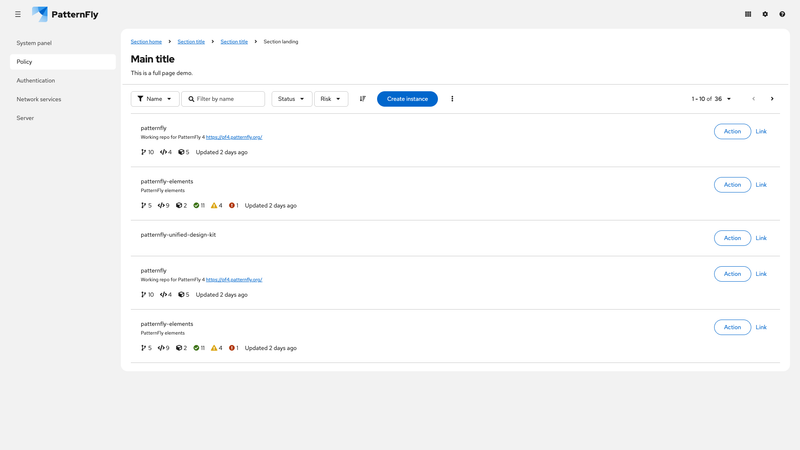
Task: Toggle the hamburger navigation menu
Action: point(17,14)
